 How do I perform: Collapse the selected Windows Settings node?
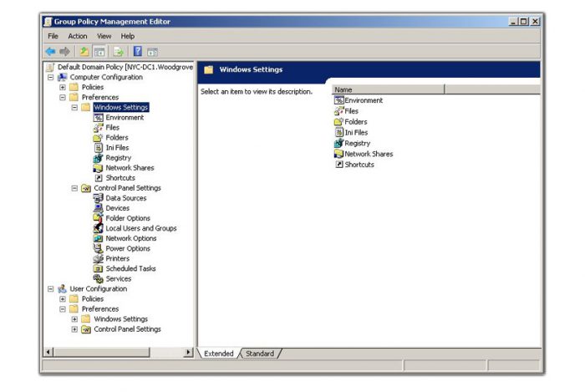point(74,108)
